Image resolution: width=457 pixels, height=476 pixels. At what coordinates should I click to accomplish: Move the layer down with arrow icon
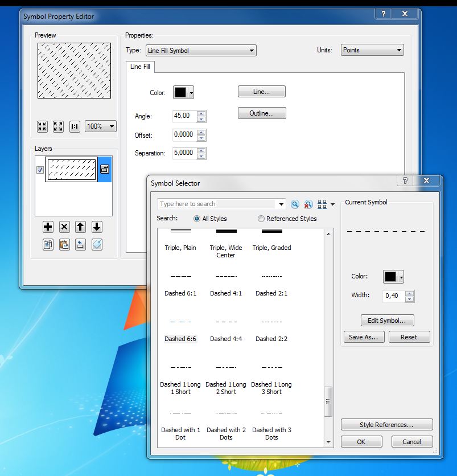97,227
